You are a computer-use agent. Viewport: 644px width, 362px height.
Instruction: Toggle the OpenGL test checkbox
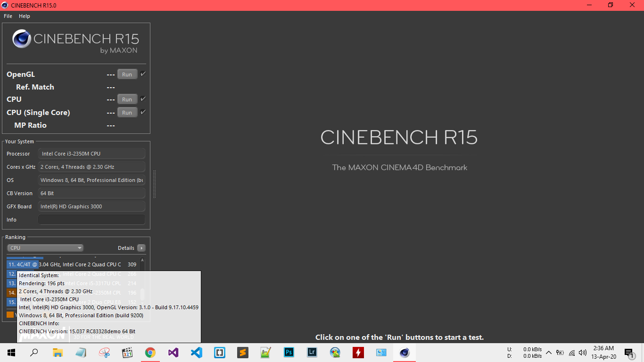coord(143,74)
